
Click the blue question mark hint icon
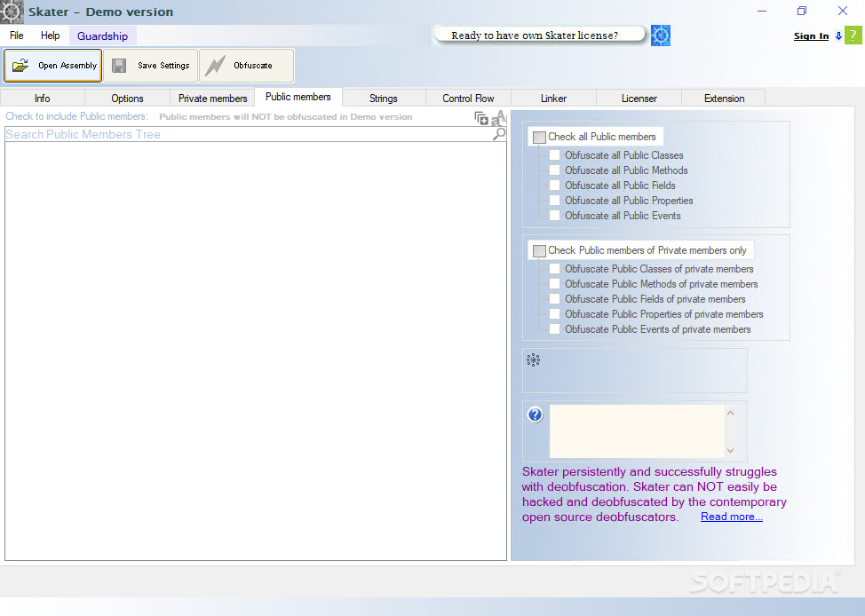click(536, 415)
